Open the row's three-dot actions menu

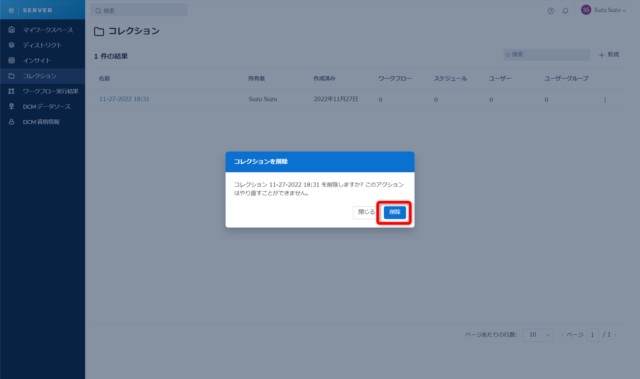pyautogui.click(x=605, y=100)
